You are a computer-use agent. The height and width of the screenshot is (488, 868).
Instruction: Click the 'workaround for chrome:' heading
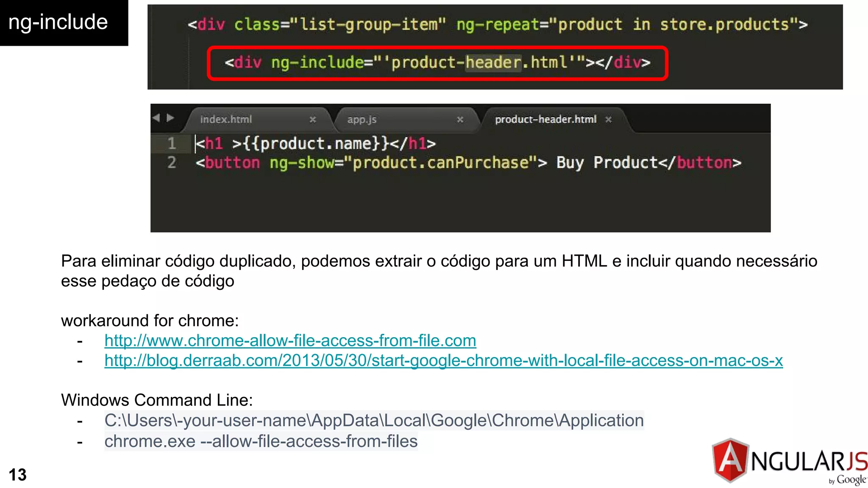click(x=150, y=321)
